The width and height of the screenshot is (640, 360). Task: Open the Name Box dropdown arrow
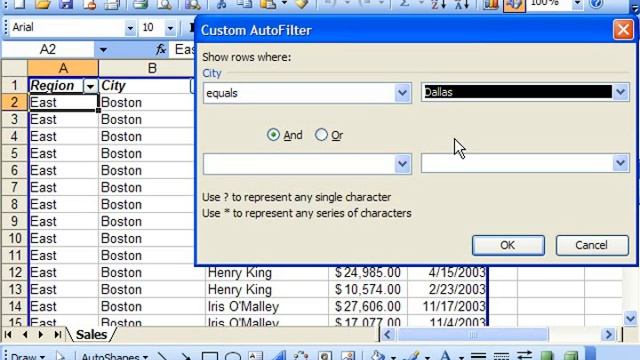[x=103, y=50]
